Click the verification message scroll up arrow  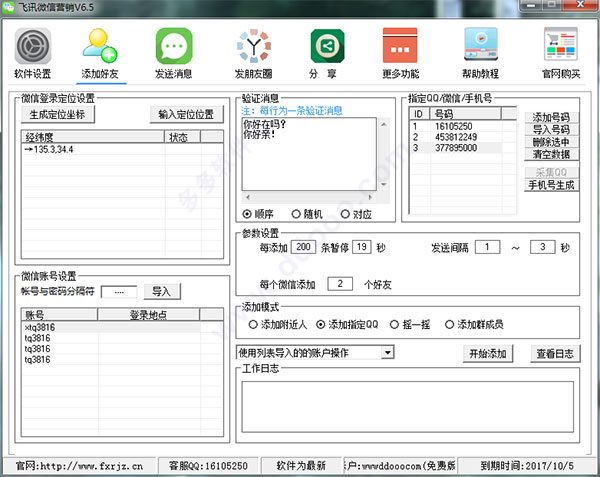click(x=383, y=124)
